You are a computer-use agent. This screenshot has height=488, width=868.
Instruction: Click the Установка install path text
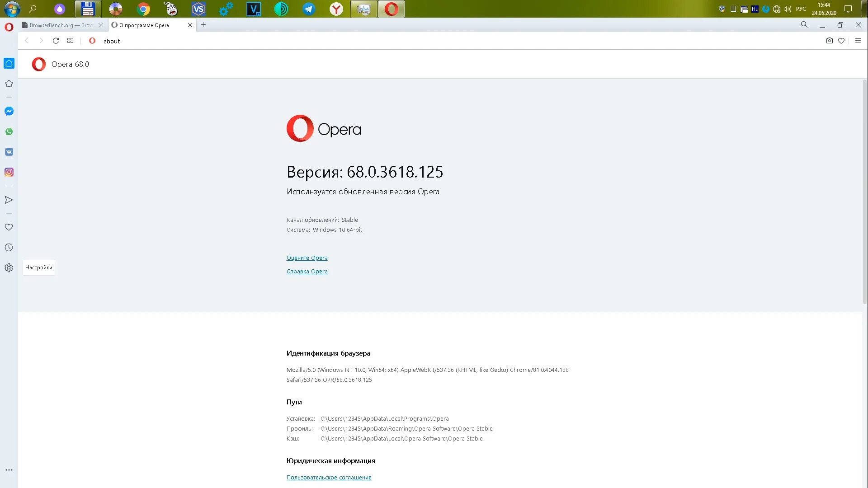click(384, 419)
